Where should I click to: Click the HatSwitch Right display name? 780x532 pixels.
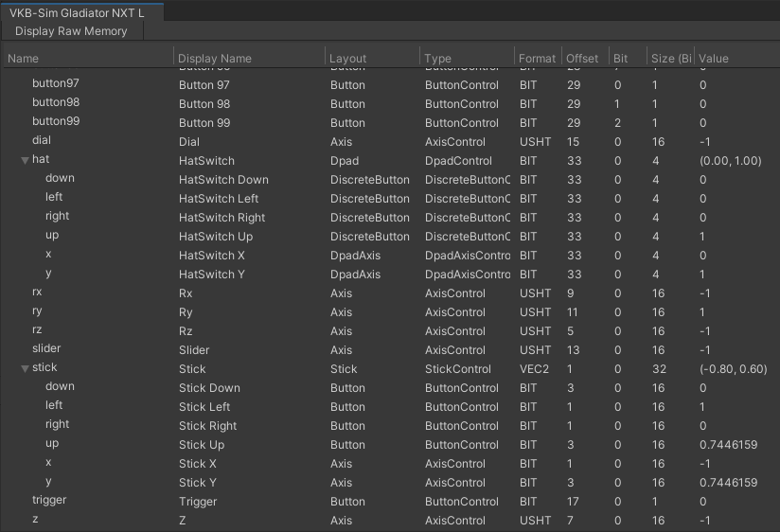[x=222, y=218]
